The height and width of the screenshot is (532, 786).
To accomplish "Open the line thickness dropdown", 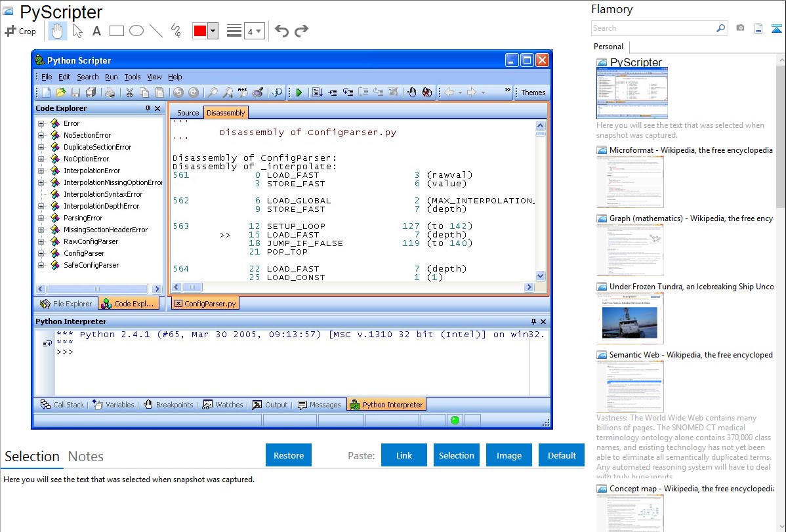I will (x=255, y=31).
